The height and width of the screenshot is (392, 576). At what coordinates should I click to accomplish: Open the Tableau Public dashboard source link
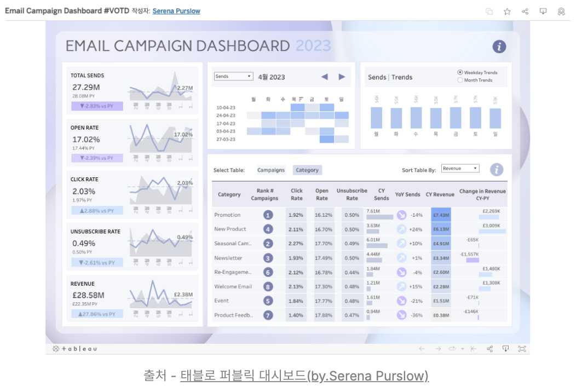tap(304, 376)
